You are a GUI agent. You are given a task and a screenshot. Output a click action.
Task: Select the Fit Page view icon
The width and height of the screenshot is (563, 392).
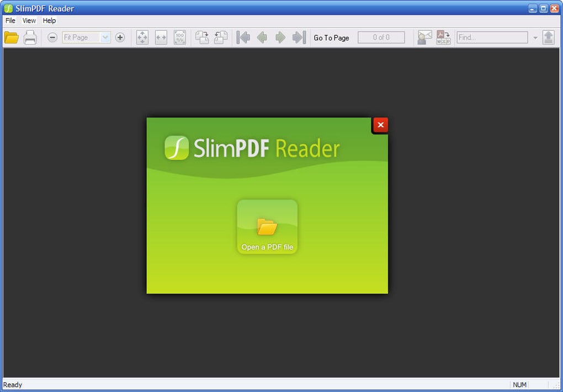pos(142,37)
